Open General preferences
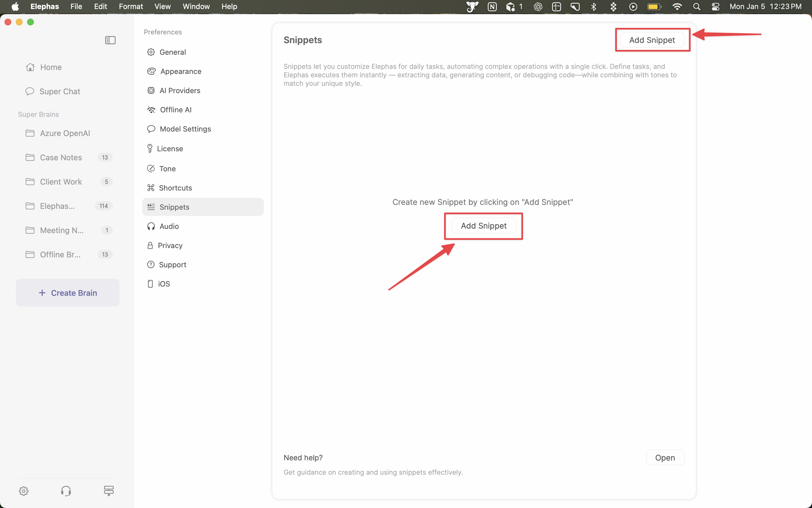The width and height of the screenshot is (812, 508). (203, 52)
